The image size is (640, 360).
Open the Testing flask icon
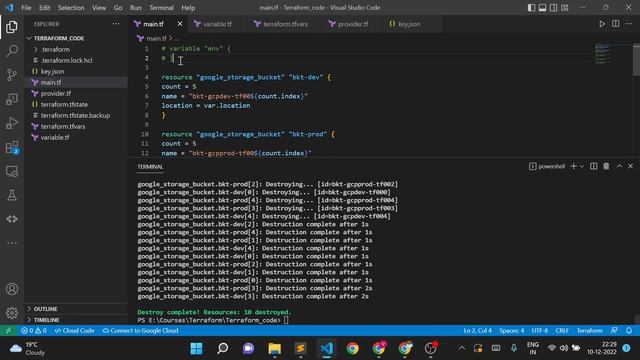[12, 195]
